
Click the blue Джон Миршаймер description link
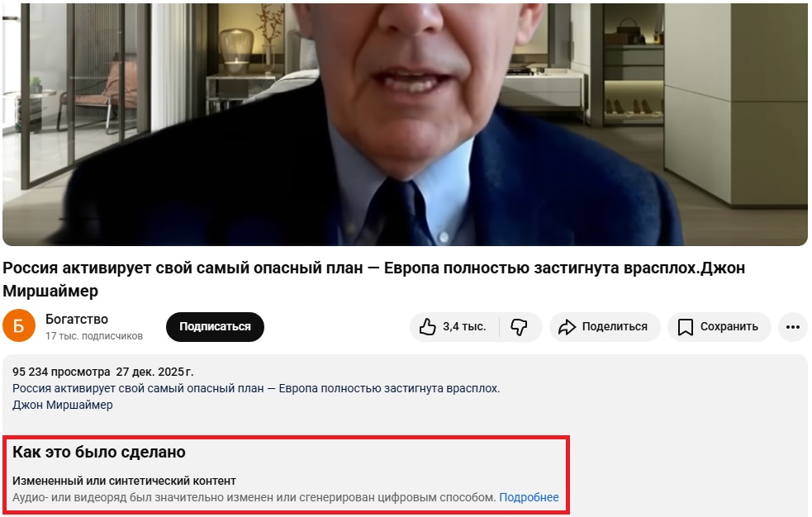click(62, 405)
